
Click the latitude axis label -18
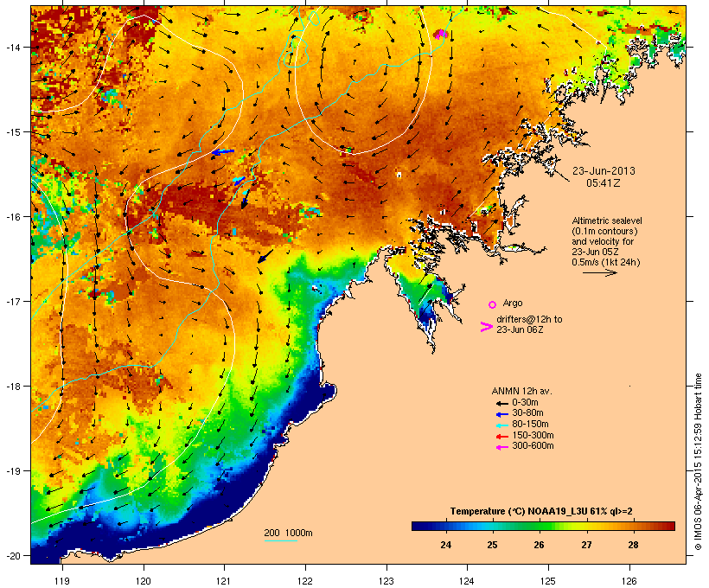(x=12, y=387)
